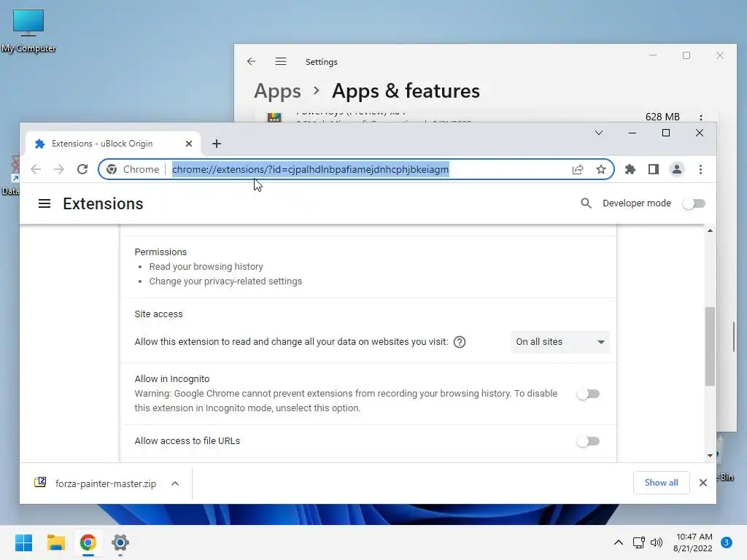Enable Allow in Incognito toggle

588,394
